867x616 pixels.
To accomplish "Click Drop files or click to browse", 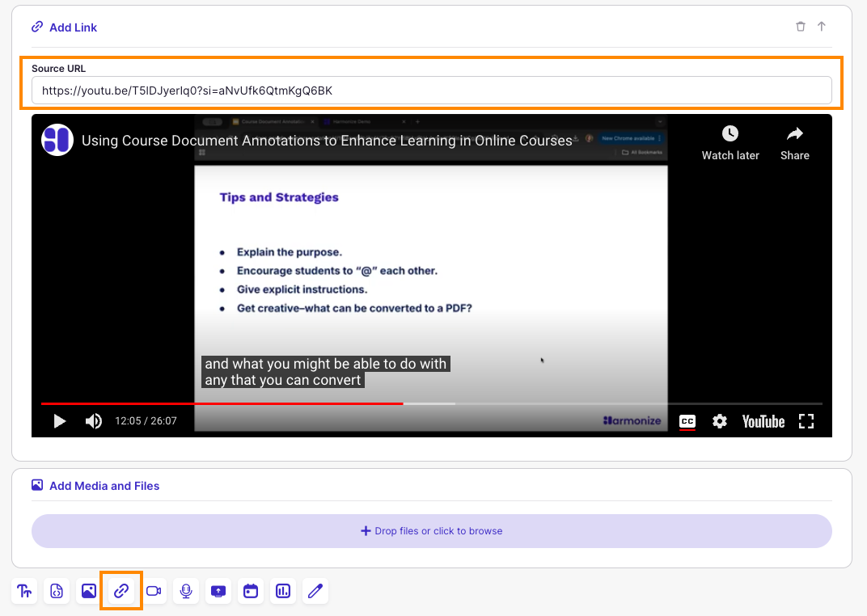I will pos(431,530).
